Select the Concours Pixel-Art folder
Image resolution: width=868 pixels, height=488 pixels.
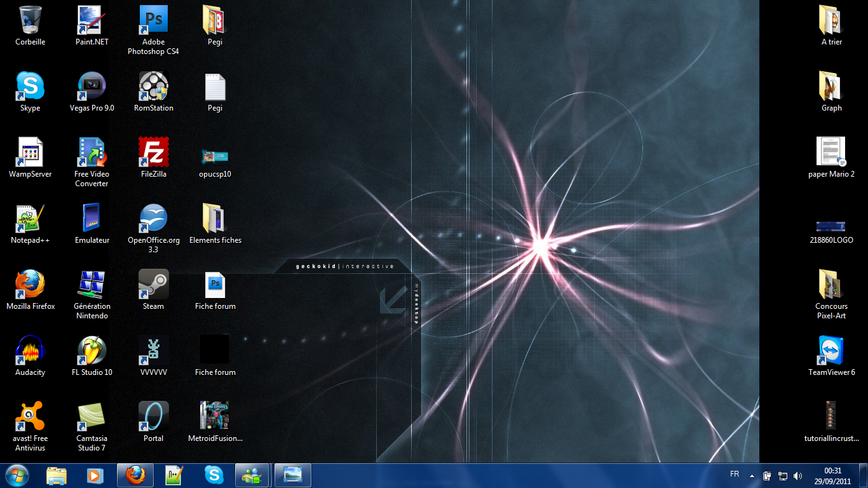831,285
